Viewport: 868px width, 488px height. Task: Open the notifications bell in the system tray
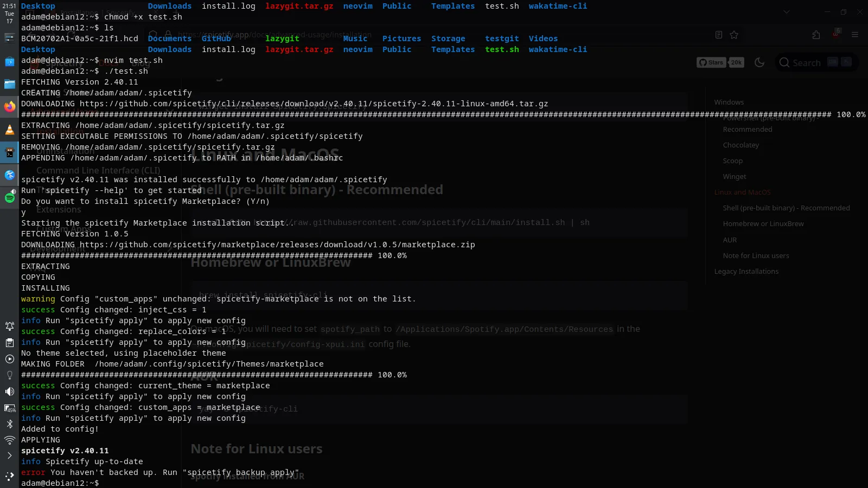9,326
